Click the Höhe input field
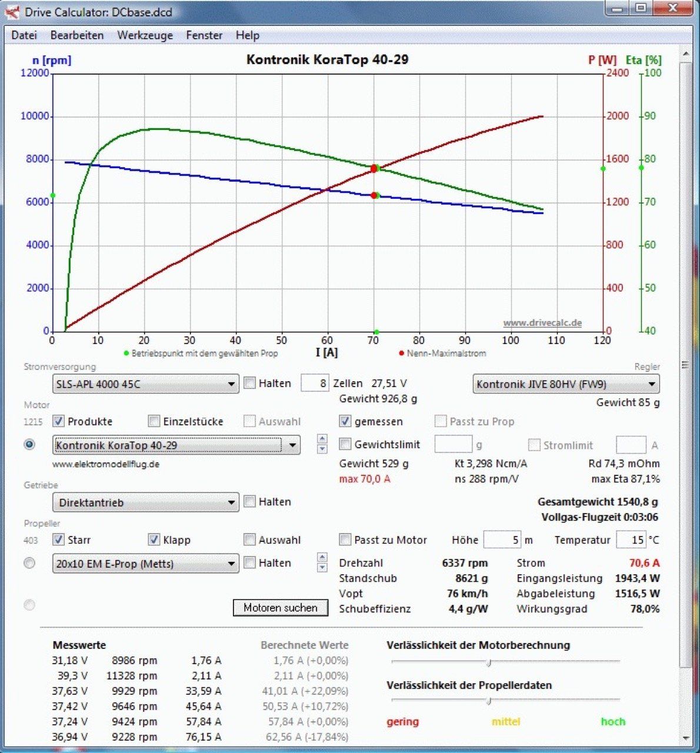Viewport: 700px width, 753px height. coord(502,539)
